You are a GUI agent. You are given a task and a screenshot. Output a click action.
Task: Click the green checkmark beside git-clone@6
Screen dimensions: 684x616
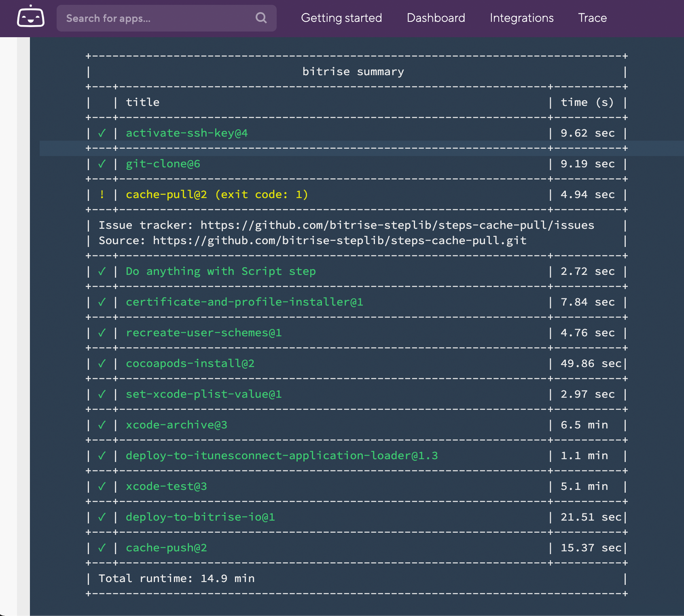102,164
